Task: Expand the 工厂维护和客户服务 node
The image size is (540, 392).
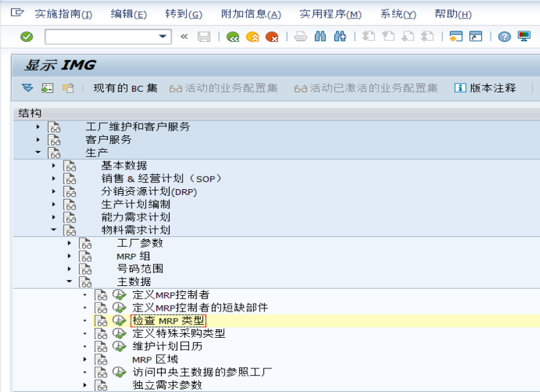Action: (38, 127)
